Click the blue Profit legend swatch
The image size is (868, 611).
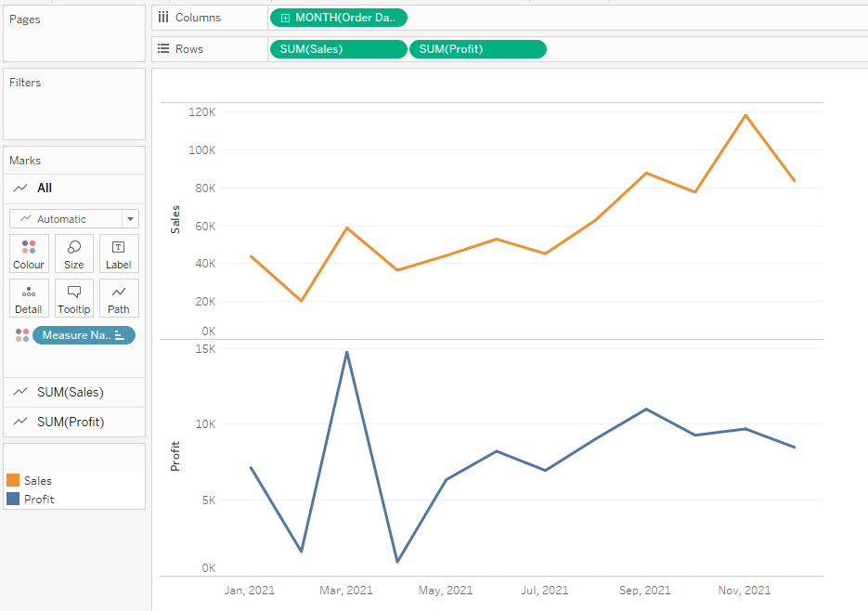click(x=13, y=499)
